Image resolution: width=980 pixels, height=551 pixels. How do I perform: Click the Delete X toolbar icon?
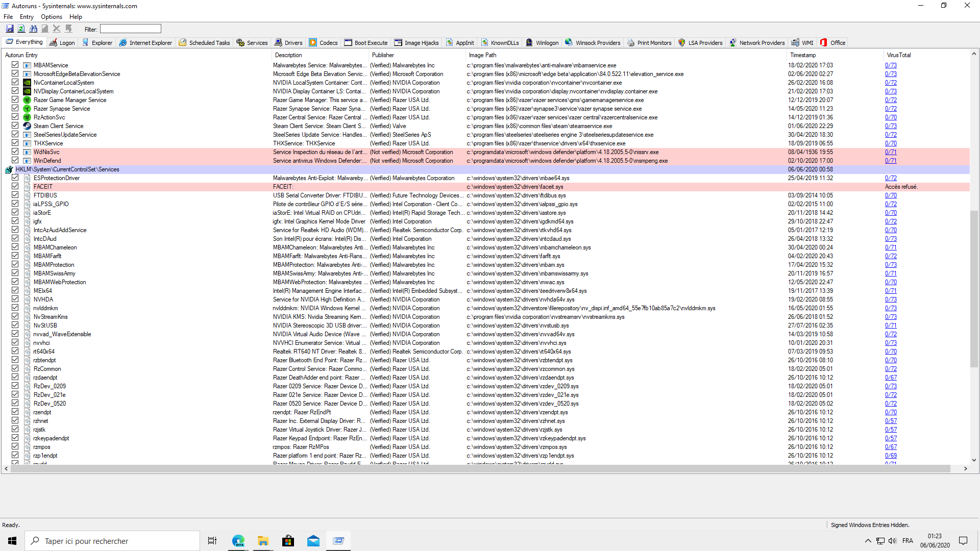[57, 29]
